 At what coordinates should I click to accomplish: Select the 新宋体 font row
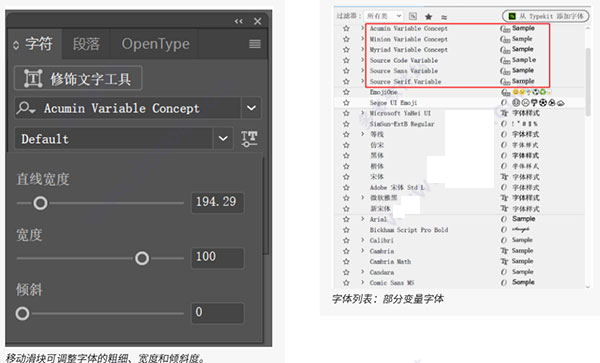click(x=459, y=208)
